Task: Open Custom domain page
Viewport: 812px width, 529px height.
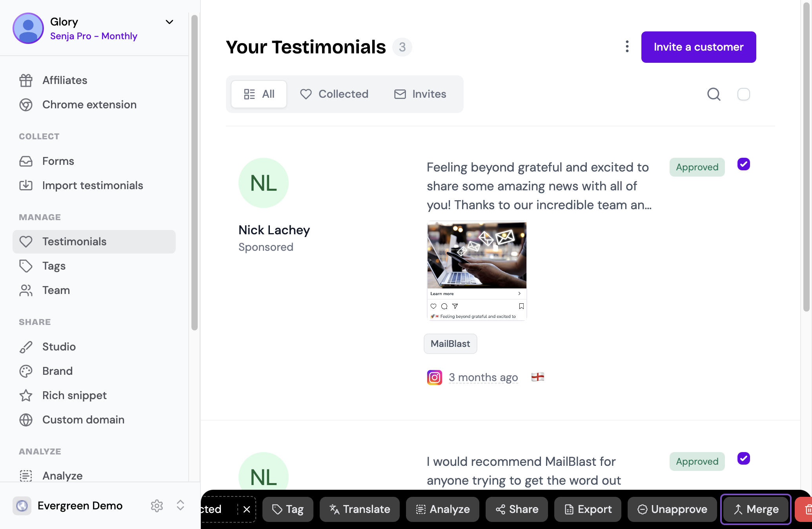Action: click(x=94, y=420)
